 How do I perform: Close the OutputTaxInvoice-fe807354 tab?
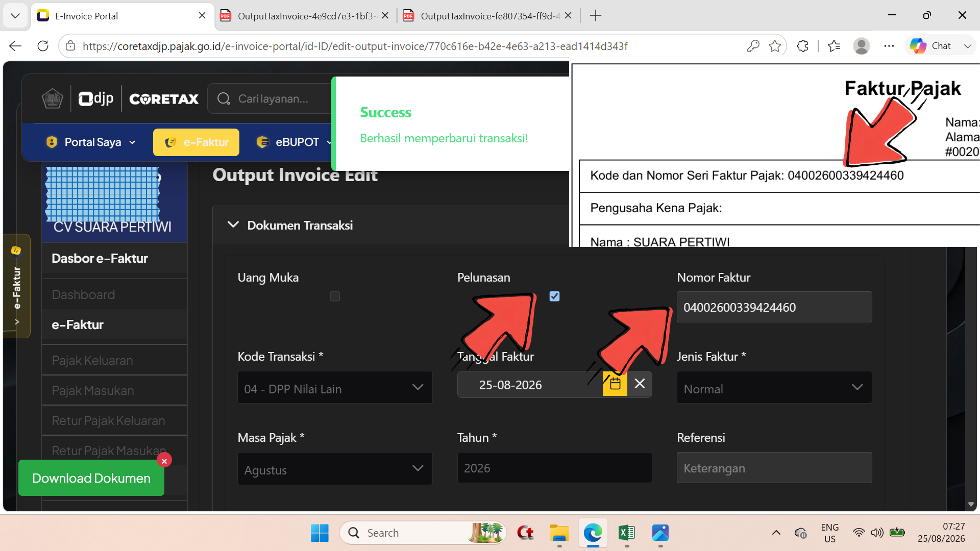click(569, 16)
